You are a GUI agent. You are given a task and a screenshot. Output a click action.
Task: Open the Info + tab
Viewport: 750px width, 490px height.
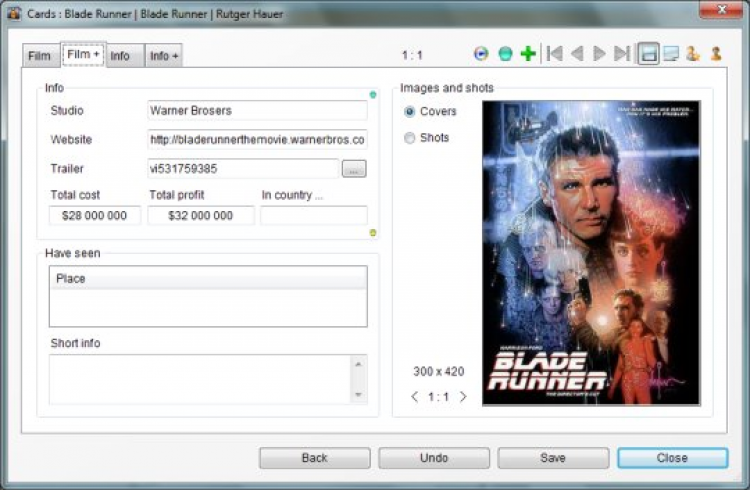(x=164, y=56)
